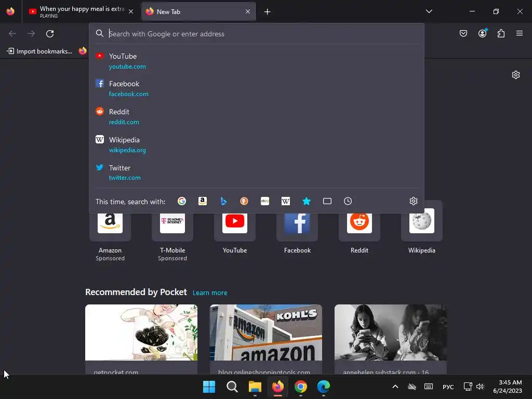The height and width of the screenshot is (399, 532).
Task: Open Microsoft Edge from taskbar
Action: pos(323,387)
